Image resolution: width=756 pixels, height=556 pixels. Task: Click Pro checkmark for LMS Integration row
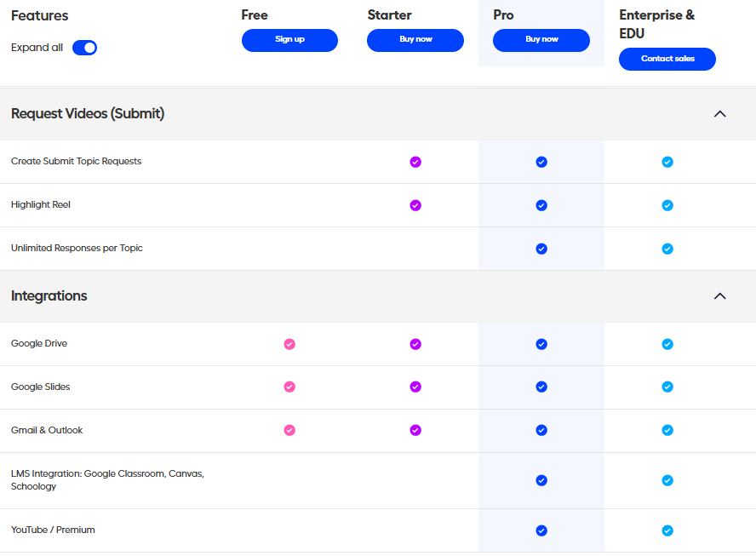541,480
